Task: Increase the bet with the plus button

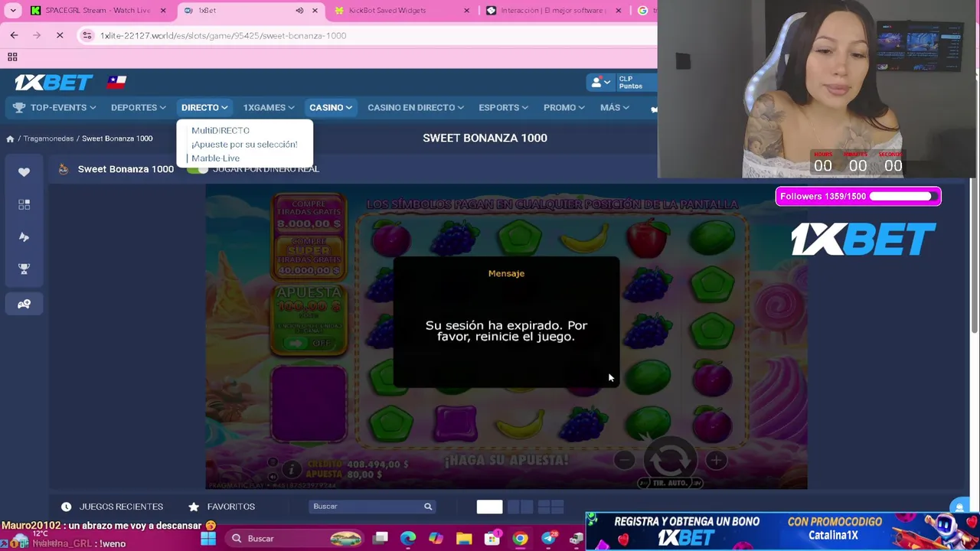Action: (716, 460)
